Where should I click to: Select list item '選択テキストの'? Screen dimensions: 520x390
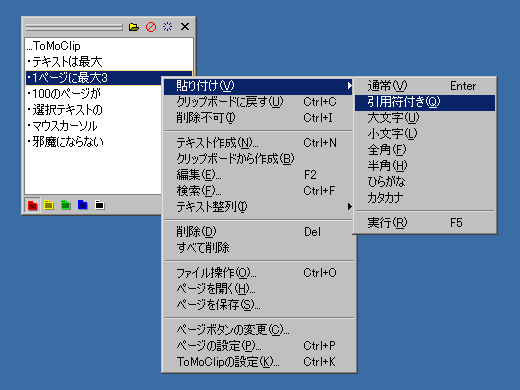pos(94,110)
